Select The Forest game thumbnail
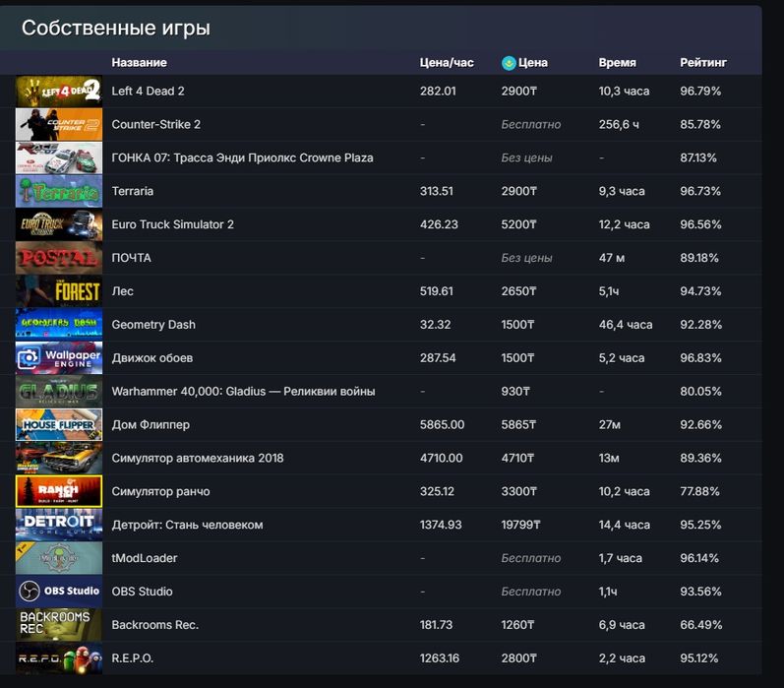 coord(59,291)
